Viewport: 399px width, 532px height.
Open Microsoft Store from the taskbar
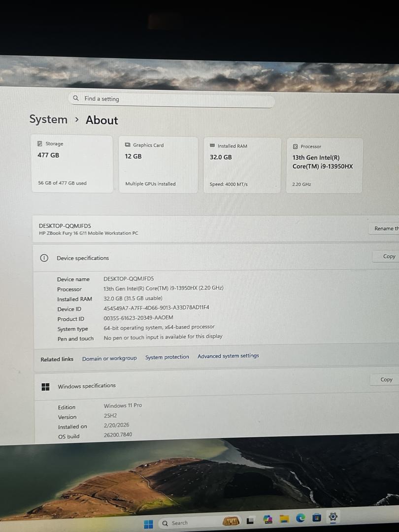pos(317,517)
